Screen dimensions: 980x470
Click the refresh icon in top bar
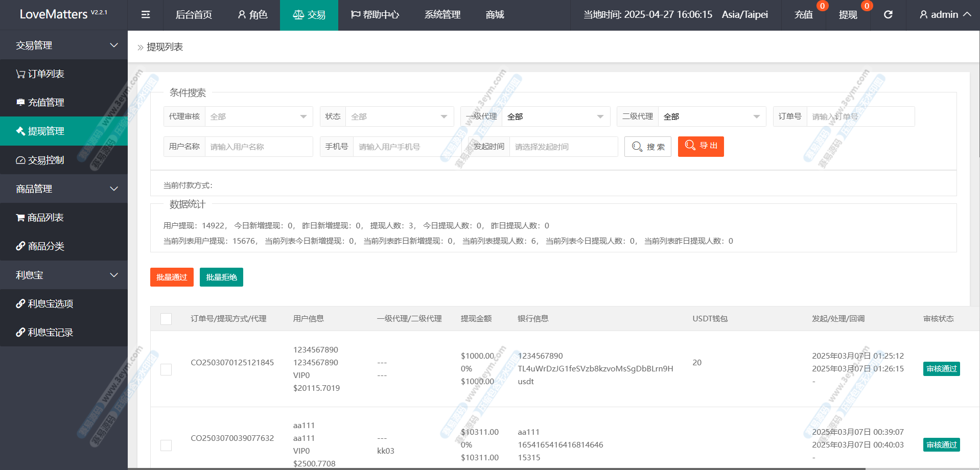[888, 15]
